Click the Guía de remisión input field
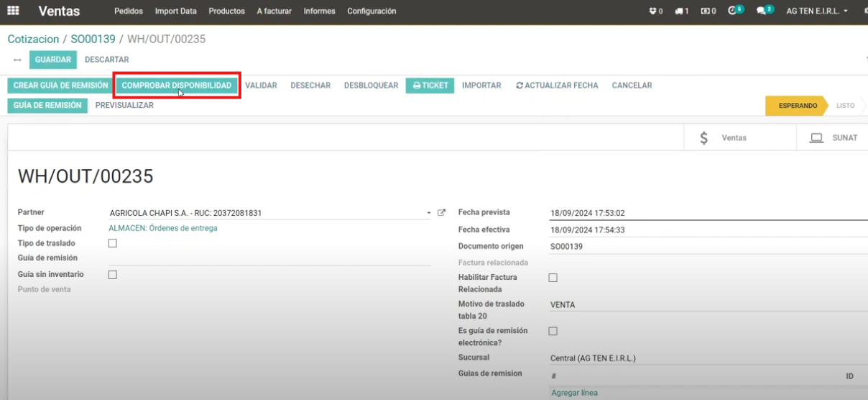 pyautogui.click(x=269, y=258)
